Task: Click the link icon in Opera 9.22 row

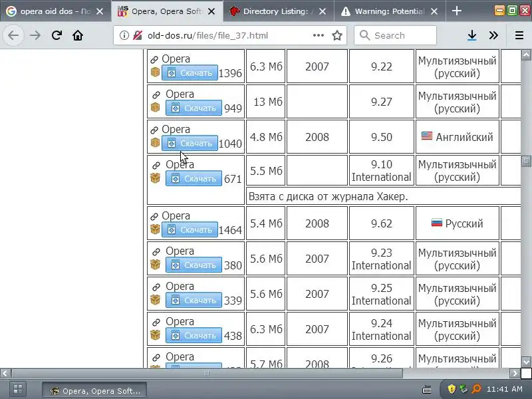Action: [x=154, y=60]
